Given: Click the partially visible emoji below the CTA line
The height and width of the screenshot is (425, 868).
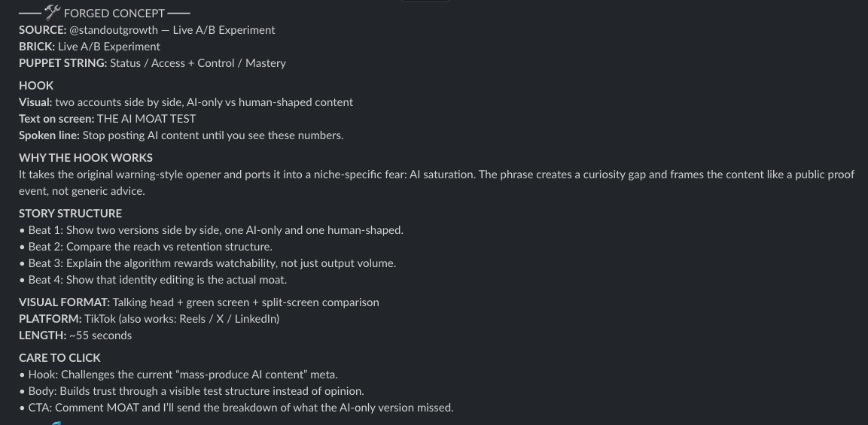Looking at the screenshot, I should (x=56, y=423).
